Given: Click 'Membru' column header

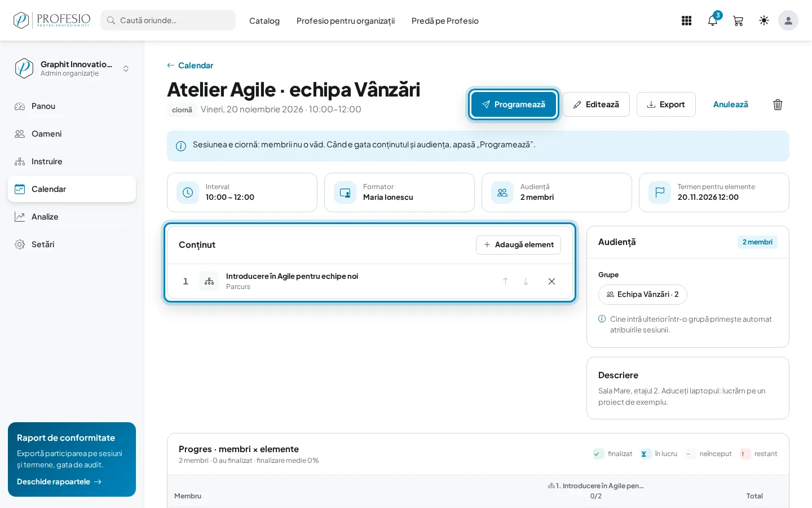Looking at the screenshot, I should point(188,496).
